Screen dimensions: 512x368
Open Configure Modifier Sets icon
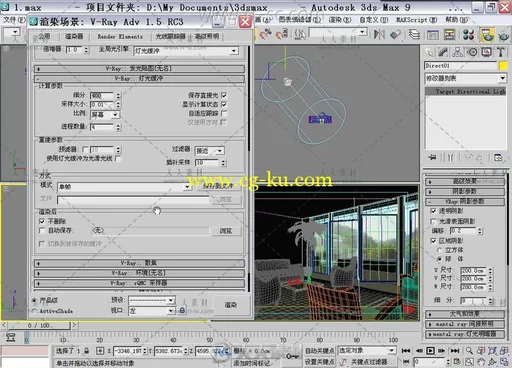(x=498, y=157)
